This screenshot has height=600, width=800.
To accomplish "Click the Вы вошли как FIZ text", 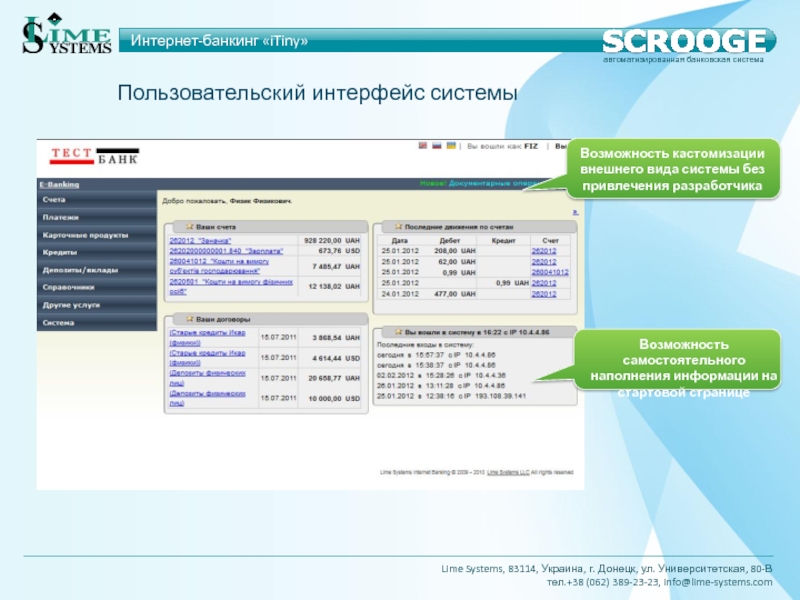I will coord(502,146).
